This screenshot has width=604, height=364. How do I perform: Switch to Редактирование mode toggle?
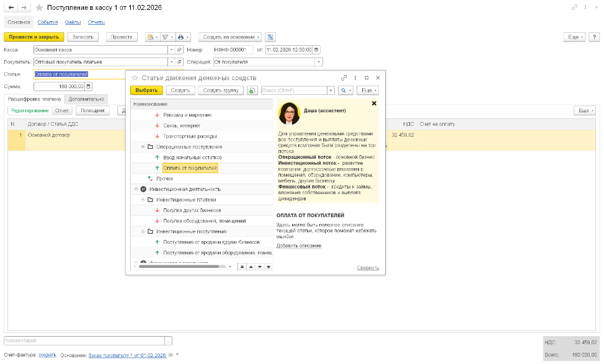pyautogui.click(x=30, y=110)
